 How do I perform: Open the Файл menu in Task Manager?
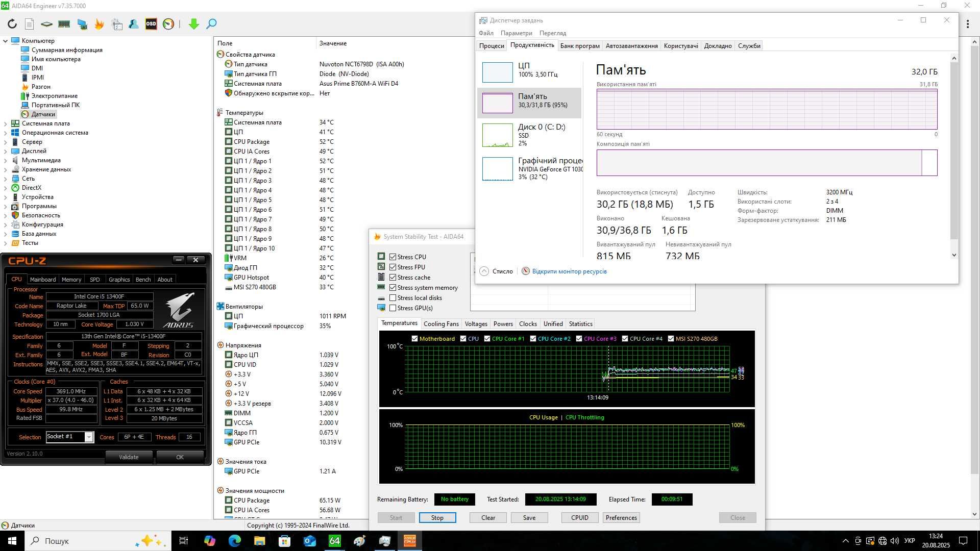tap(486, 33)
